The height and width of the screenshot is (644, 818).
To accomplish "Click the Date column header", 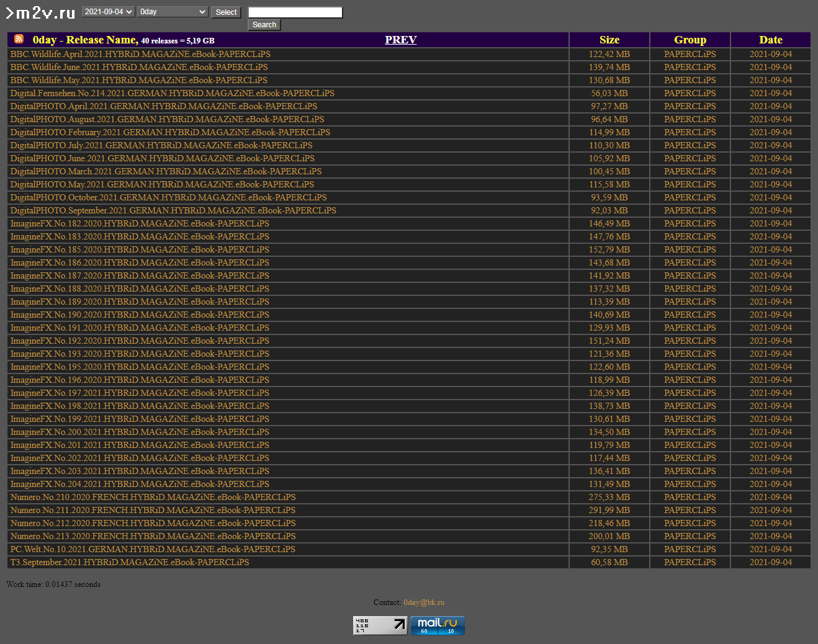I will (x=771, y=40).
